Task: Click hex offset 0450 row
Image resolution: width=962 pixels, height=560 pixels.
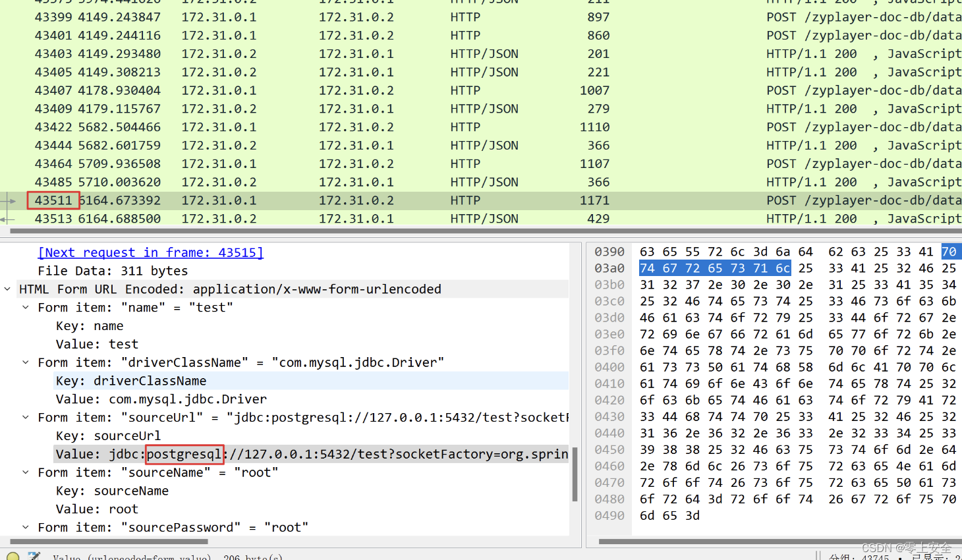Action: click(x=609, y=449)
